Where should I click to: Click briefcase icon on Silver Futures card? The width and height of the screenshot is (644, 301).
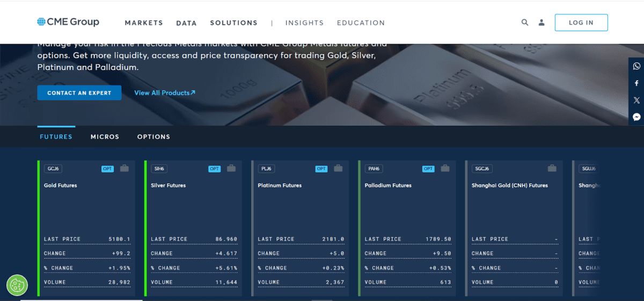pyautogui.click(x=231, y=169)
